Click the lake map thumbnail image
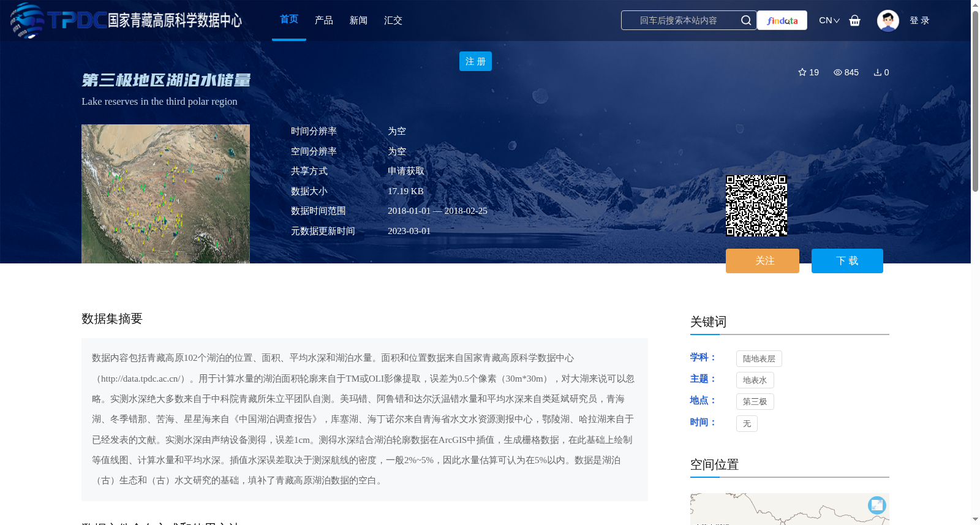 (165, 194)
